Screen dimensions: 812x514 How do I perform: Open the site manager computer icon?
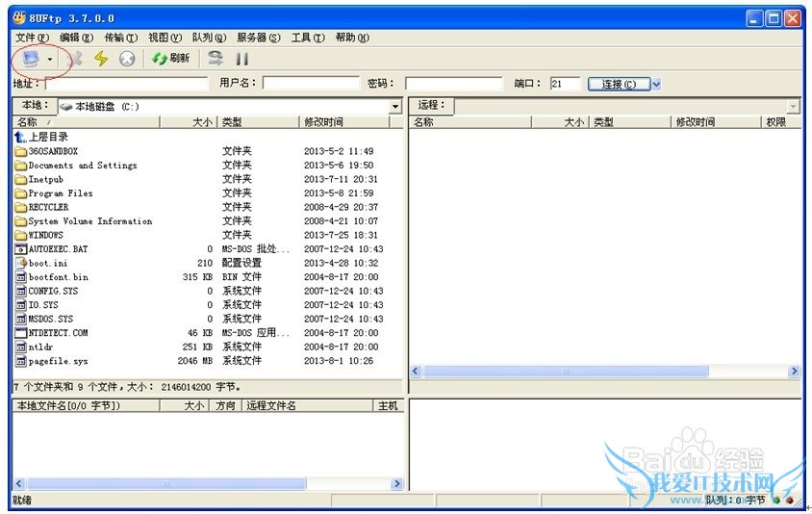coord(31,59)
